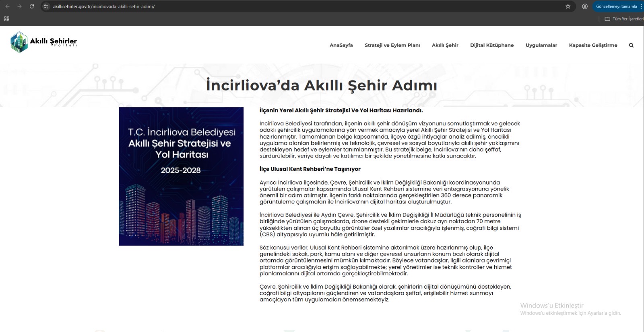The image size is (644, 332).
Task: Open the Tüm Yer İşaretleri folder
Action: (x=624, y=19)
